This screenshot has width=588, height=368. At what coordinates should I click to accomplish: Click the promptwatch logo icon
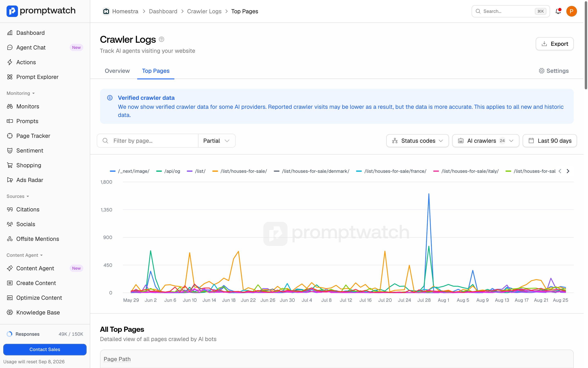(x=12, y=11)
